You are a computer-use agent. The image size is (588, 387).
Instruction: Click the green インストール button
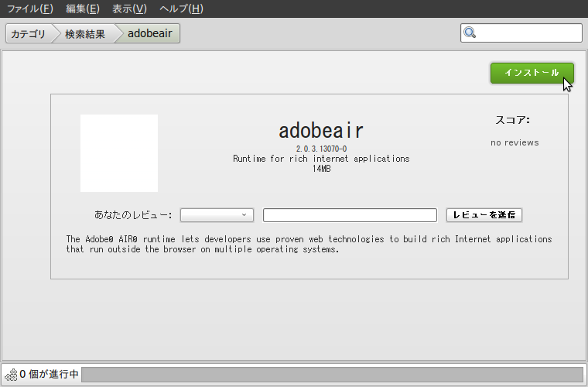click(532, 73)
